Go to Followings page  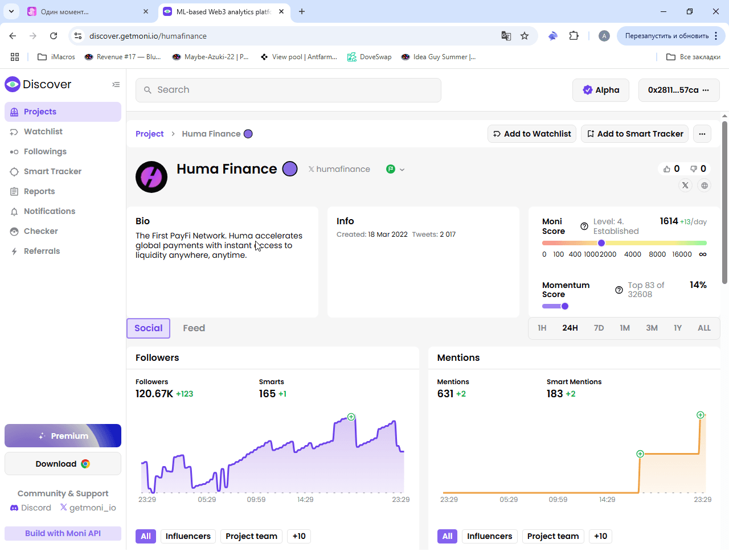pos(63,151)
